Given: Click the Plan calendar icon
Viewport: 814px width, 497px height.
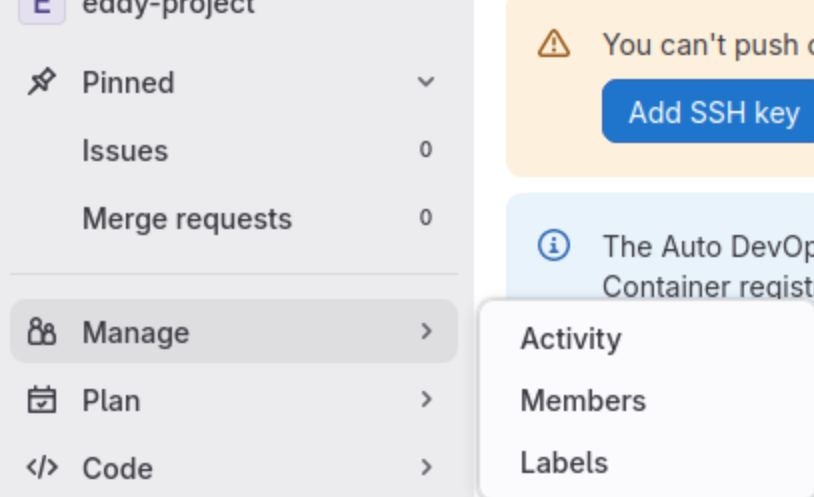Looking at the screenshot, I should [x=42, y=400].
